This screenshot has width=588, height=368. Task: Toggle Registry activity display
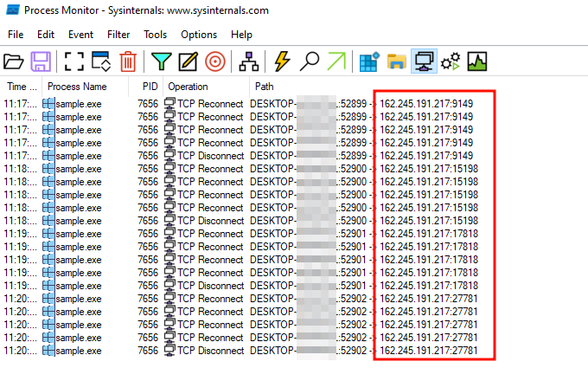pyautogui.click(x=370, y=61)
